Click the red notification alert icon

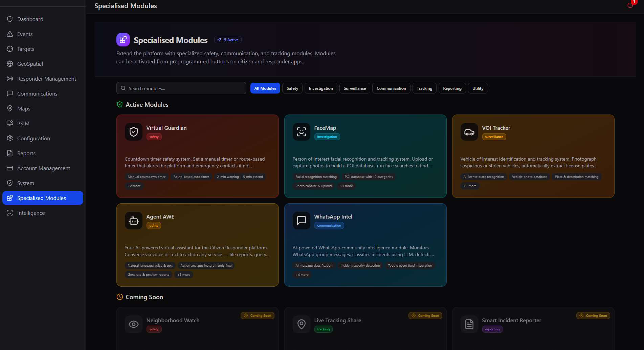tap(630, 5)
